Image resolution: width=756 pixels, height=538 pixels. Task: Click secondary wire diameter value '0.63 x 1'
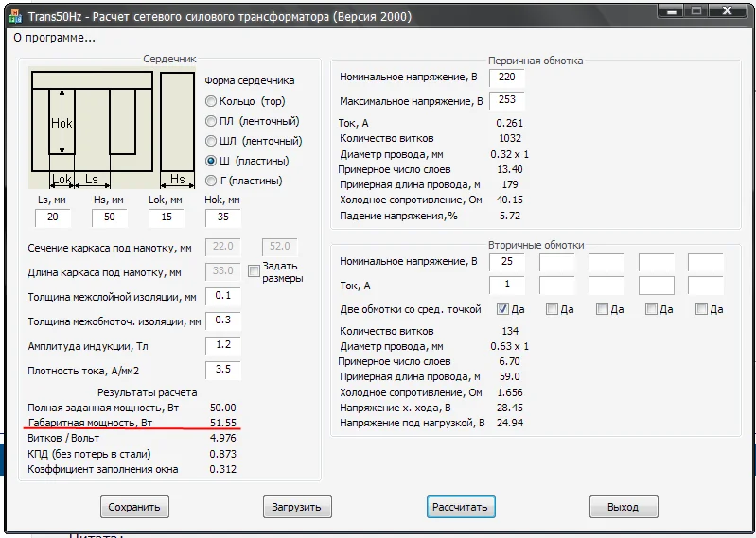(510, 346)
